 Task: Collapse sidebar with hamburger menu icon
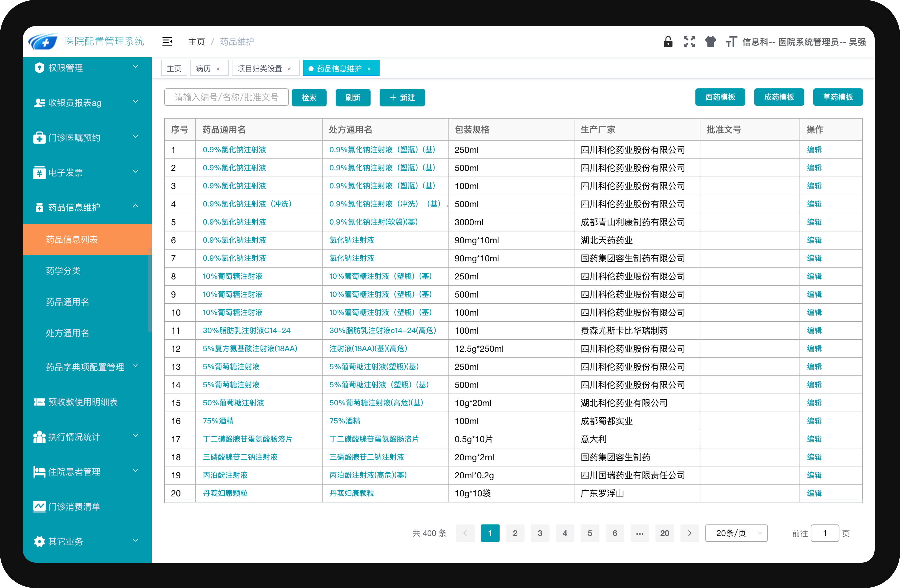(x=167, y=41)
